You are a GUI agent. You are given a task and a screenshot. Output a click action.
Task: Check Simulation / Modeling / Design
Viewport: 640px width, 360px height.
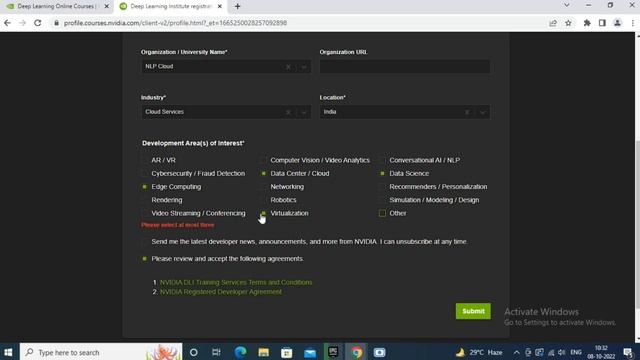point(382,200)
